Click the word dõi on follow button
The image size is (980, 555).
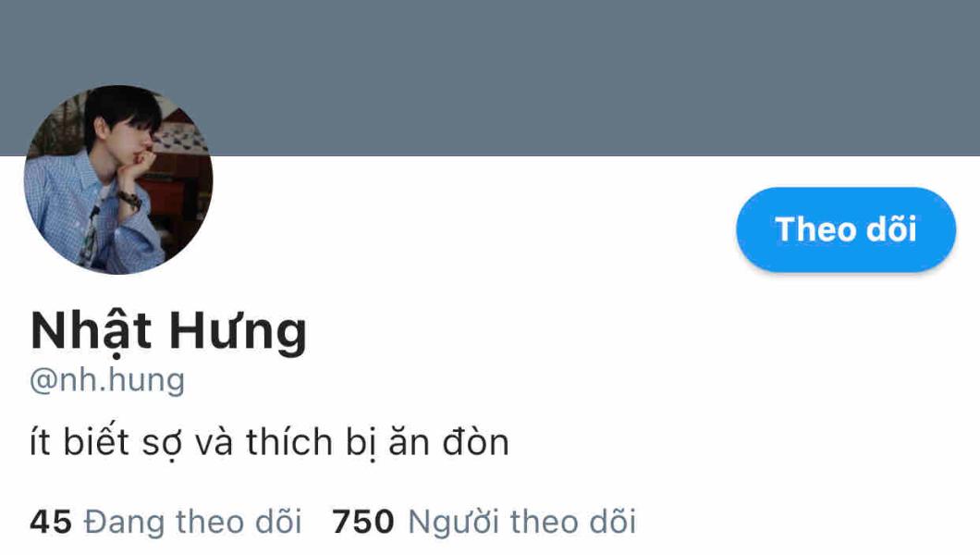coord(890,229)
